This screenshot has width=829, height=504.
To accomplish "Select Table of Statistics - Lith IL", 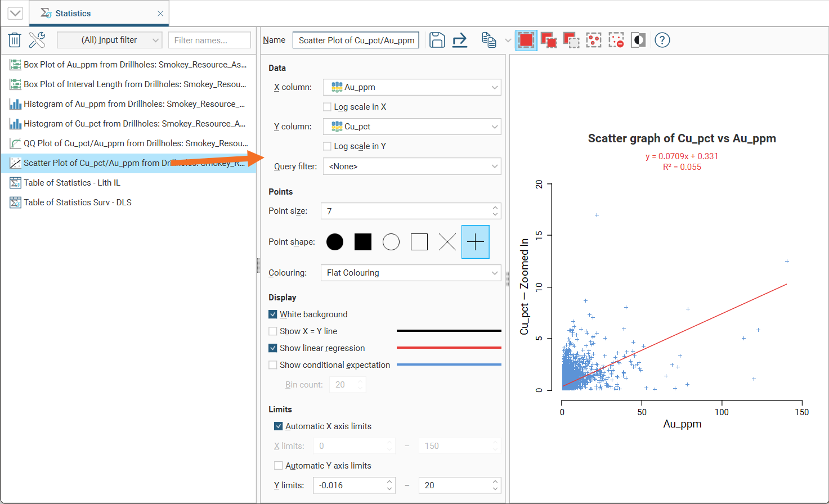I will click(71, 183).
